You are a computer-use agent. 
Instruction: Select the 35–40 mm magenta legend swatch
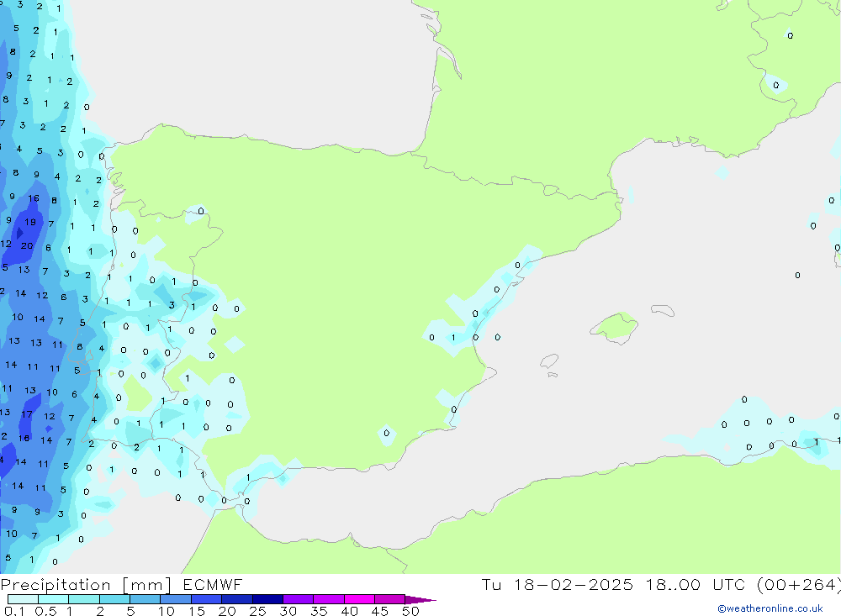[x=328, y=599]
